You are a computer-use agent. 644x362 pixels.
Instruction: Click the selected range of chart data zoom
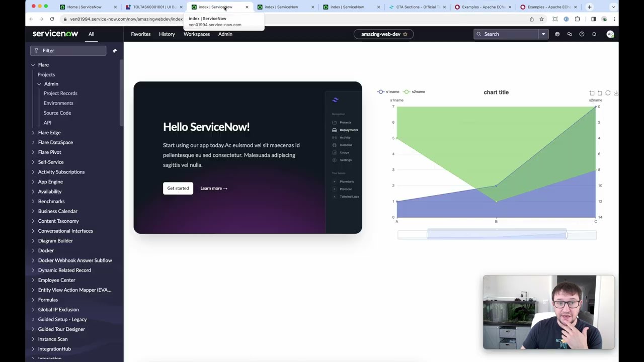(497, 235)
